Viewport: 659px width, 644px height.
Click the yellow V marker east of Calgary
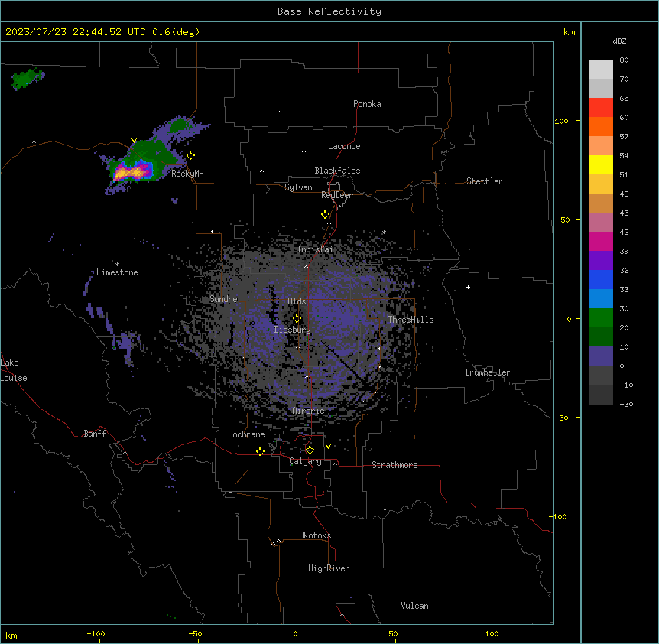[328, 447]
